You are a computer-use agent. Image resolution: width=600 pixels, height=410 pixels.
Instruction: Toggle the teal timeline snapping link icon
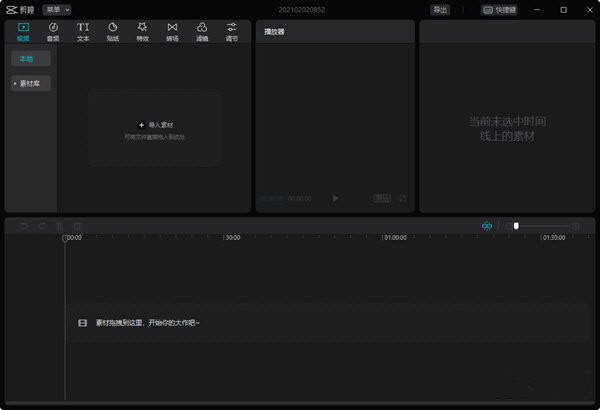pos(487,226)
